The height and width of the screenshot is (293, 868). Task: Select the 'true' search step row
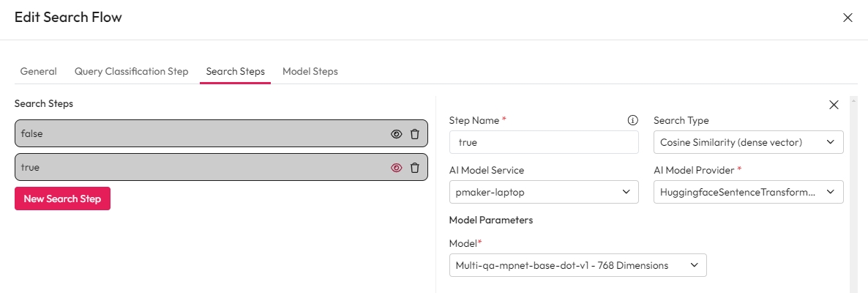(x=198, y=168)
